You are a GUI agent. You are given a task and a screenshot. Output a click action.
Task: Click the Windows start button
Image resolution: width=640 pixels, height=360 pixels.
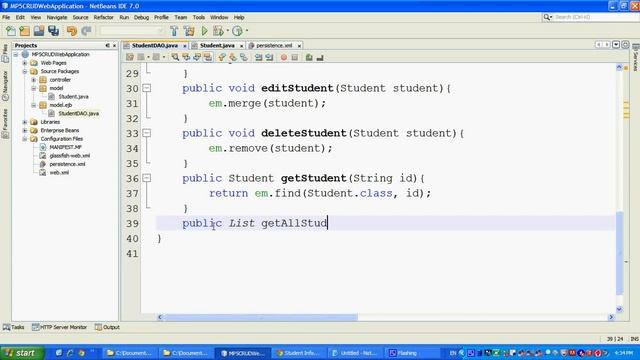click(22, 353)
